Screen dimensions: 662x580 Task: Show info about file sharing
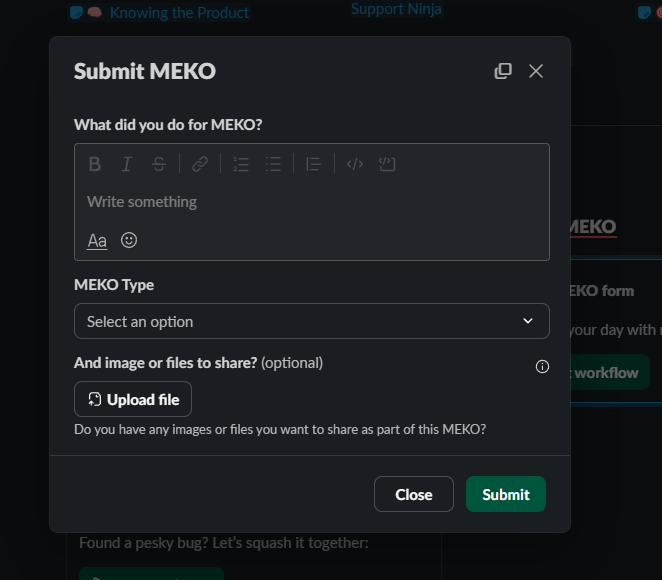tap(542, 366)
